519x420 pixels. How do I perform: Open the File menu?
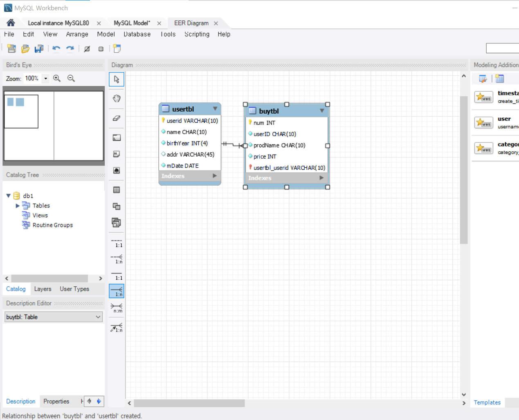(9, 34)
